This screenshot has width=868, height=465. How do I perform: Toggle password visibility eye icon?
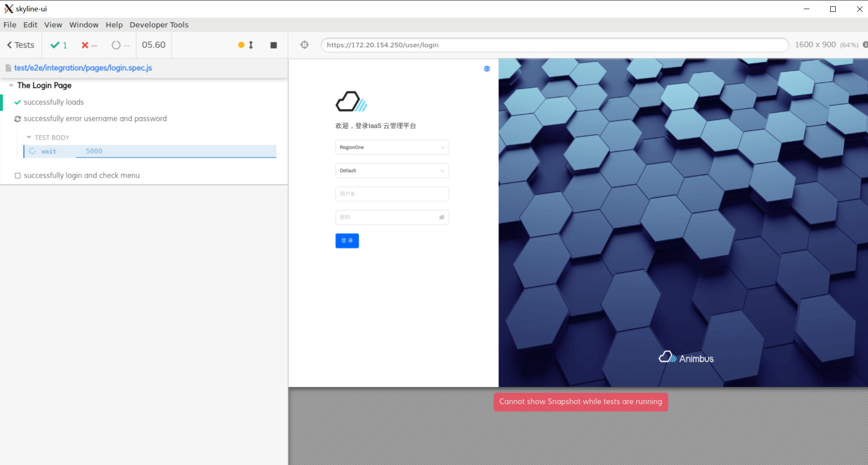coord(442,217)
